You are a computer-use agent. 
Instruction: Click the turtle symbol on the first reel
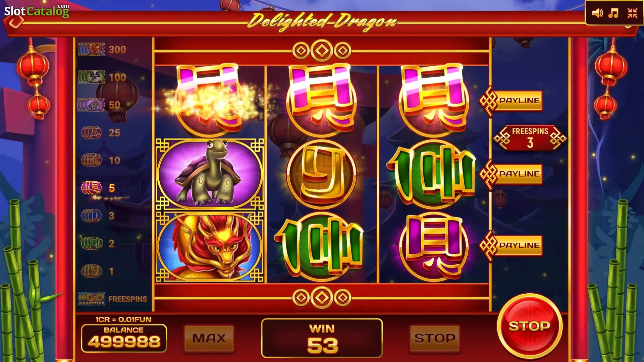click(210, 174)
